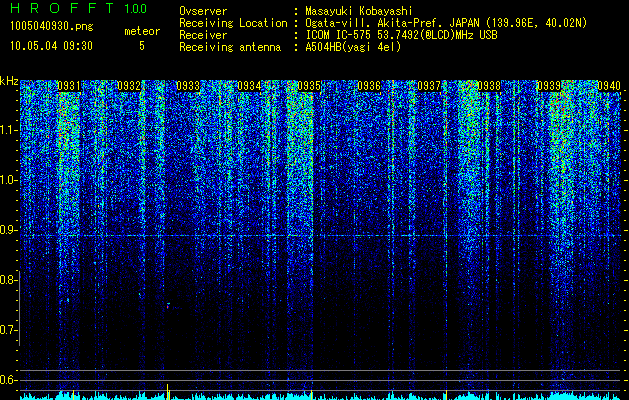The height and width of the screenshot is (400, 629).
Task: Click the 0.7 kHz axis label
Action: [8, 330]
